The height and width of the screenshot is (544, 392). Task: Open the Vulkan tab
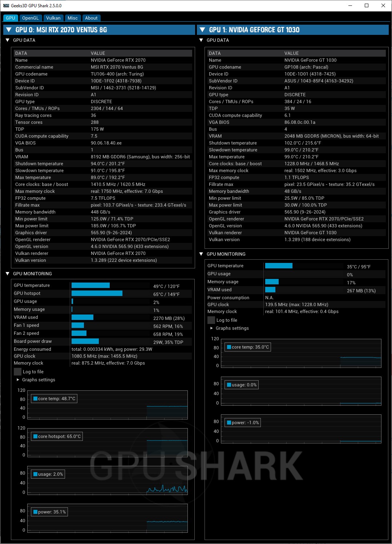pyautogui.click(x=53, y=18)
